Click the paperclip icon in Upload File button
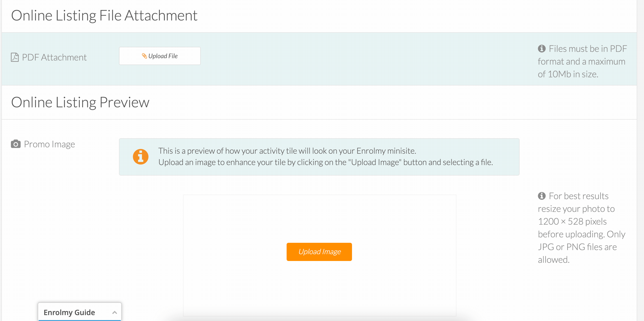The height and width of the screenshot is (321, 644). coord(144,56)
